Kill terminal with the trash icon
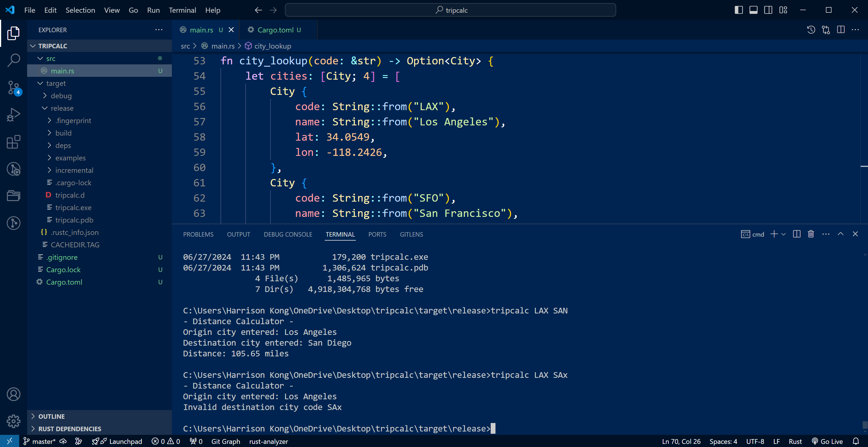This screenshot has width=868, height=447. [811, 234]
